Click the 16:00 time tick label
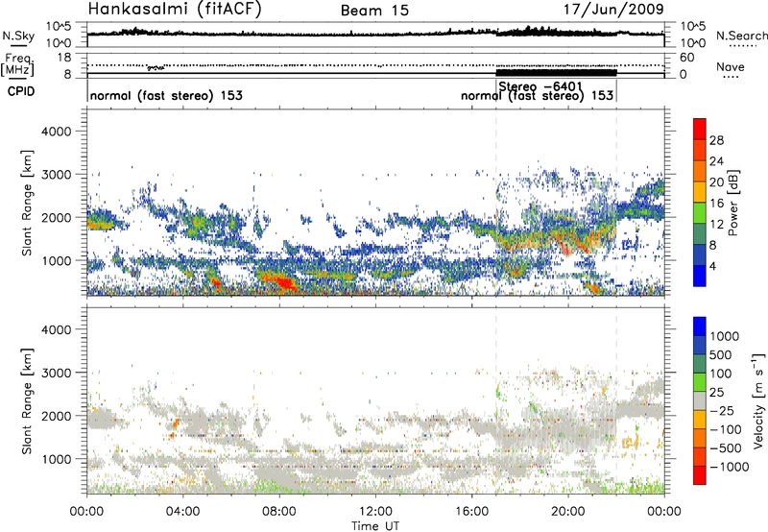 pos(471,512)
